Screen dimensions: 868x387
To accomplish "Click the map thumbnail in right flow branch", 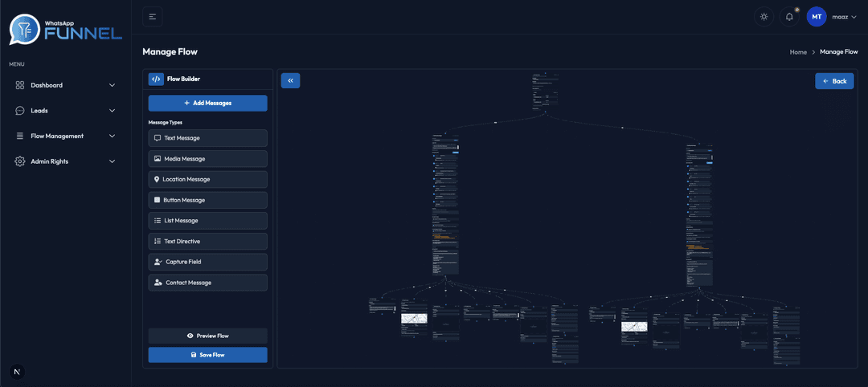I will coord(634,327).
